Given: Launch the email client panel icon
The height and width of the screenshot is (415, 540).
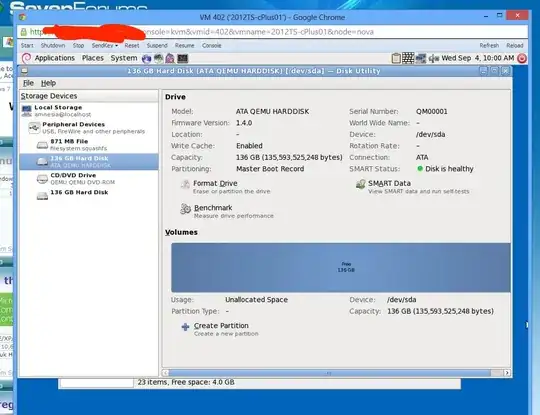Looking at the screenshot, I should (158, 58).
